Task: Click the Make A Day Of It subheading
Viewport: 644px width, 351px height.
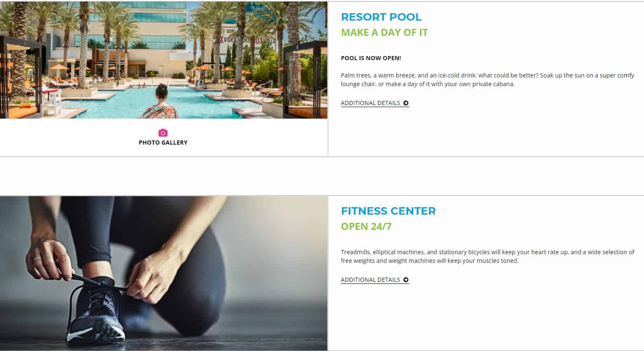Action: [x=384, y=33]
